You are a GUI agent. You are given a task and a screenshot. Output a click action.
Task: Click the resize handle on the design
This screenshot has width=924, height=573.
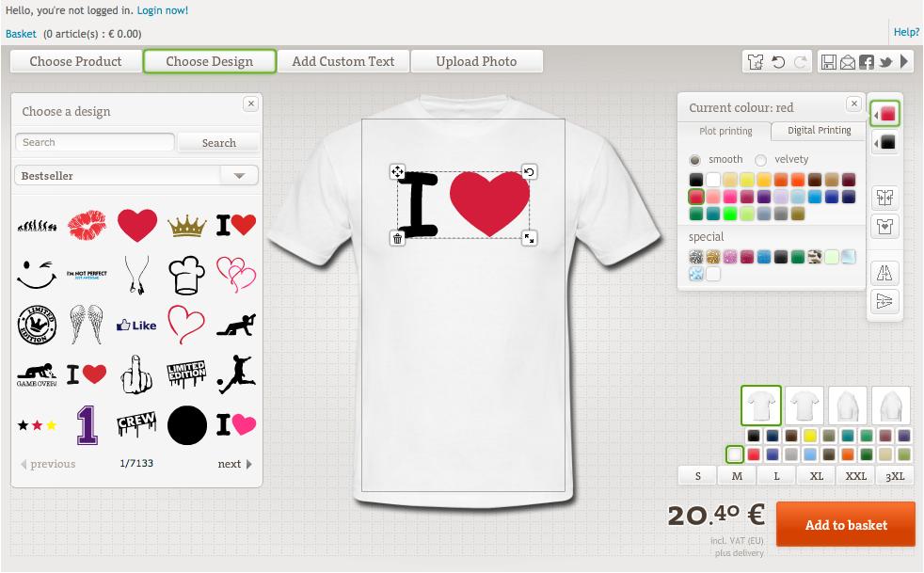coord(529,239)
